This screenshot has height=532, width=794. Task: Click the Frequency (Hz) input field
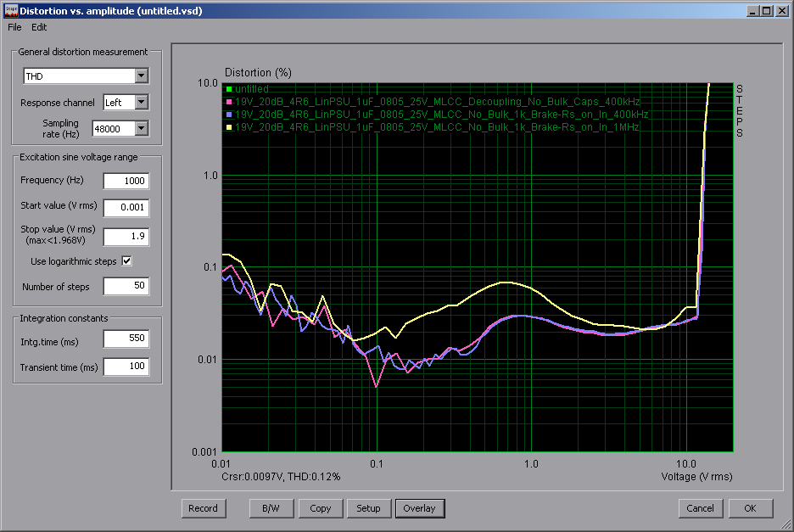[x=126, y=181]
